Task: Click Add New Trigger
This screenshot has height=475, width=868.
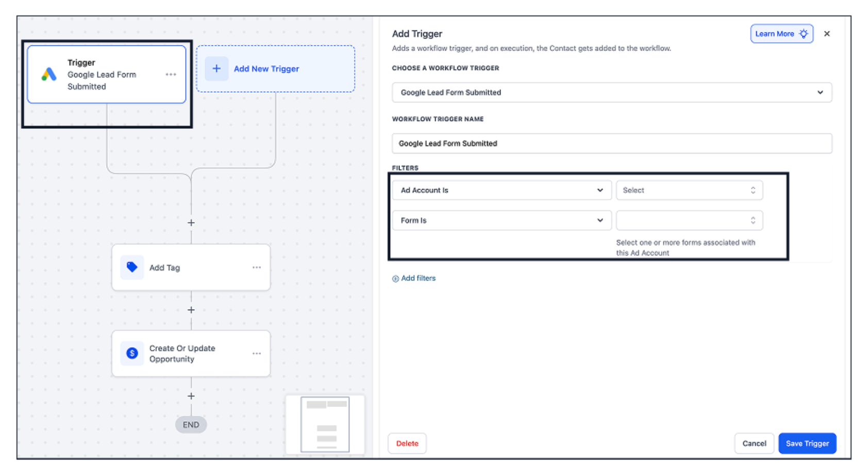Action: (x=275, y=69)
